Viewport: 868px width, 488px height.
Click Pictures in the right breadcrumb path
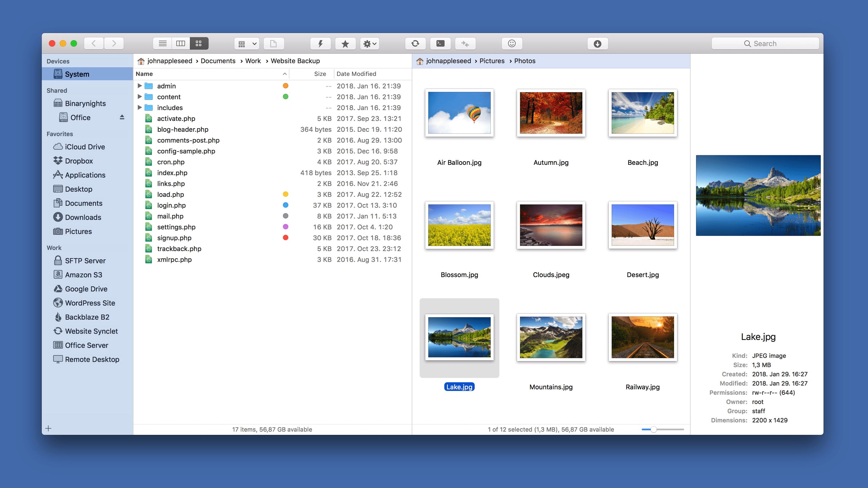coord(492,61)
